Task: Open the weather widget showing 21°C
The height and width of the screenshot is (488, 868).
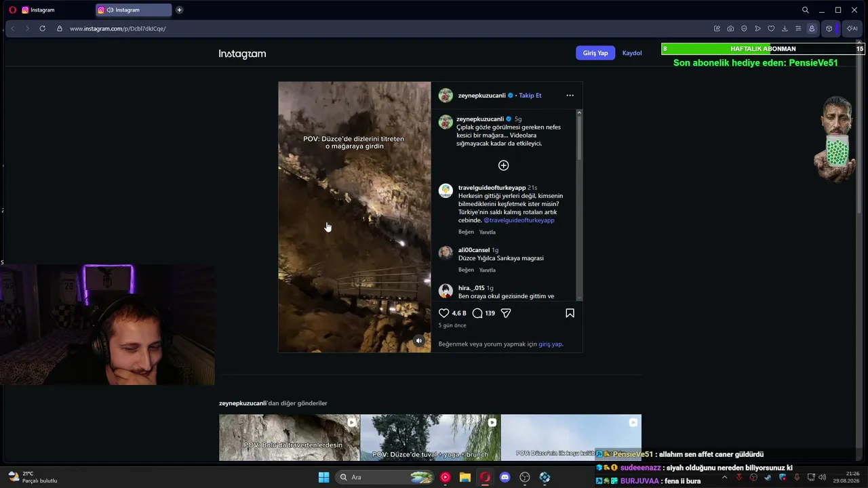Action: click(x=33, y=477)
